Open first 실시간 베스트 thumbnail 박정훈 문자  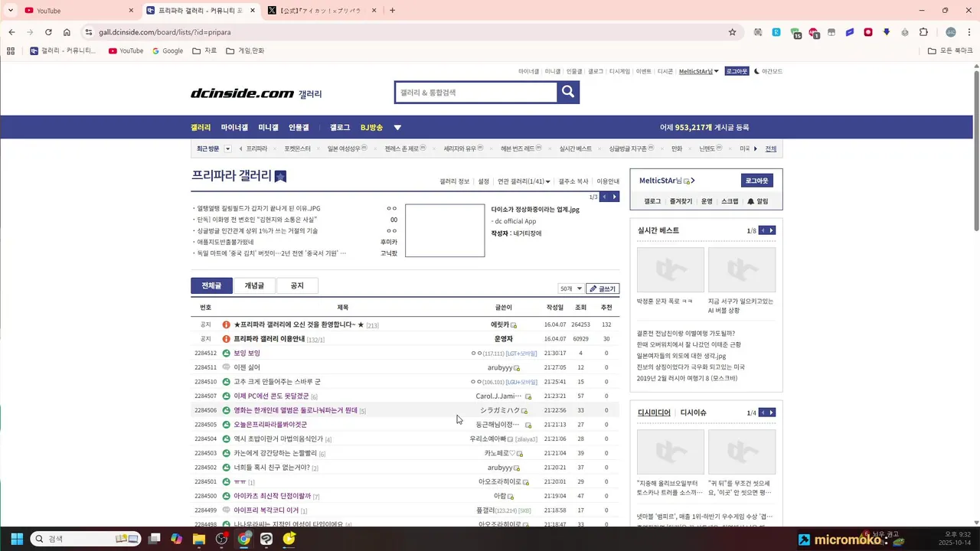pyautogui.click(x=670, y=269)
